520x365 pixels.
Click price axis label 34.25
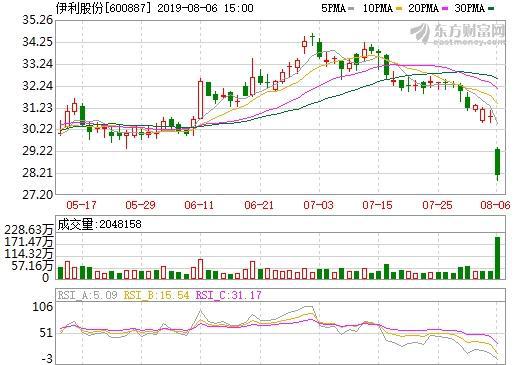38,42
